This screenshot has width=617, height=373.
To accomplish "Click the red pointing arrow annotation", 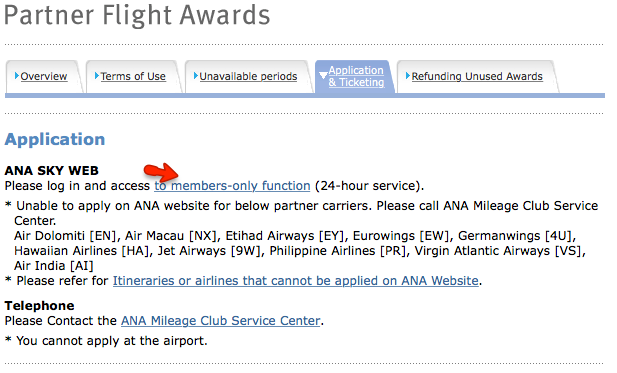I will 161,171.
